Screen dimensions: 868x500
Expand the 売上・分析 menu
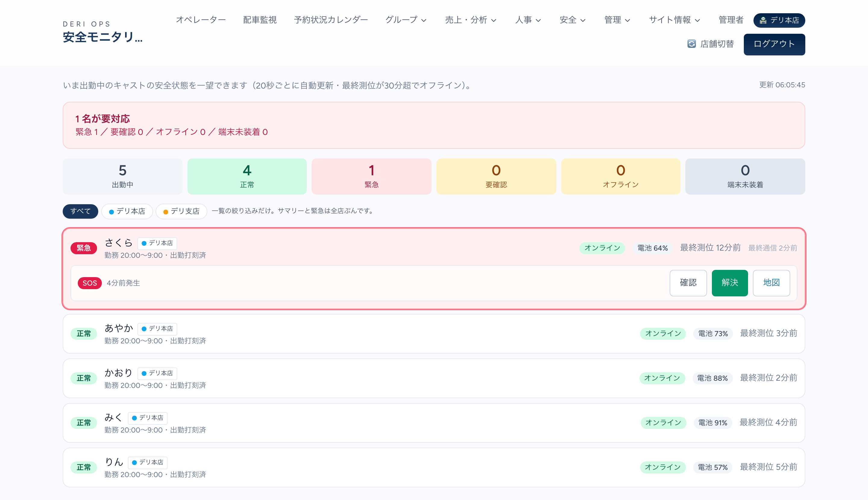[x=470, y=20]
